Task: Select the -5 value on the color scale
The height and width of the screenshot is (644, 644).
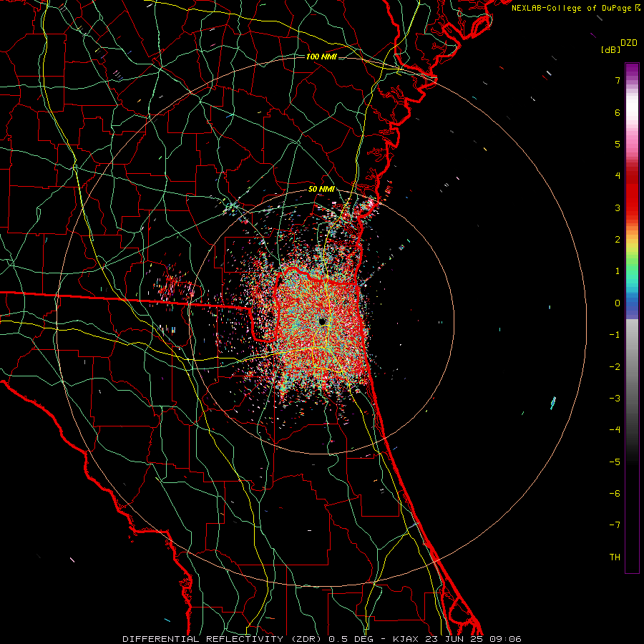Action: (x=615, y=462)
